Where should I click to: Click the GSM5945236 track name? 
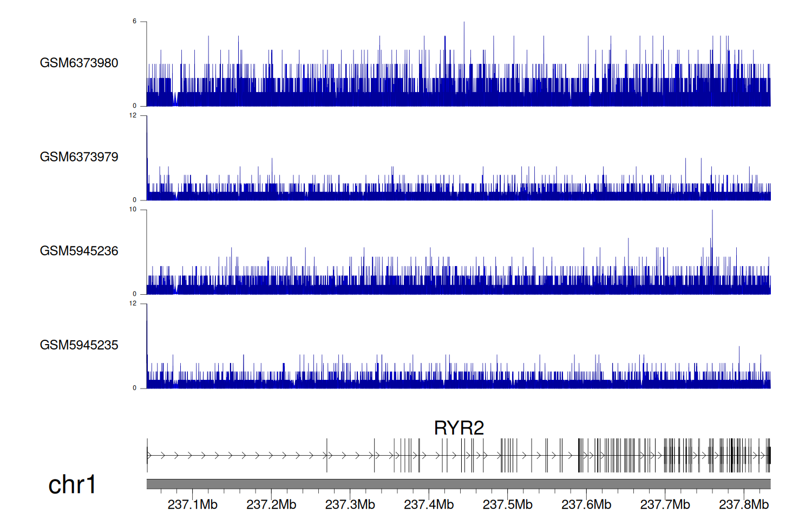[79, 251]
